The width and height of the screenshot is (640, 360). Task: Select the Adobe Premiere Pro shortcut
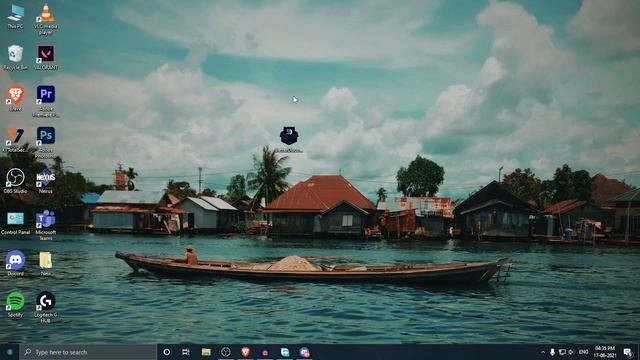coord(46,101)
